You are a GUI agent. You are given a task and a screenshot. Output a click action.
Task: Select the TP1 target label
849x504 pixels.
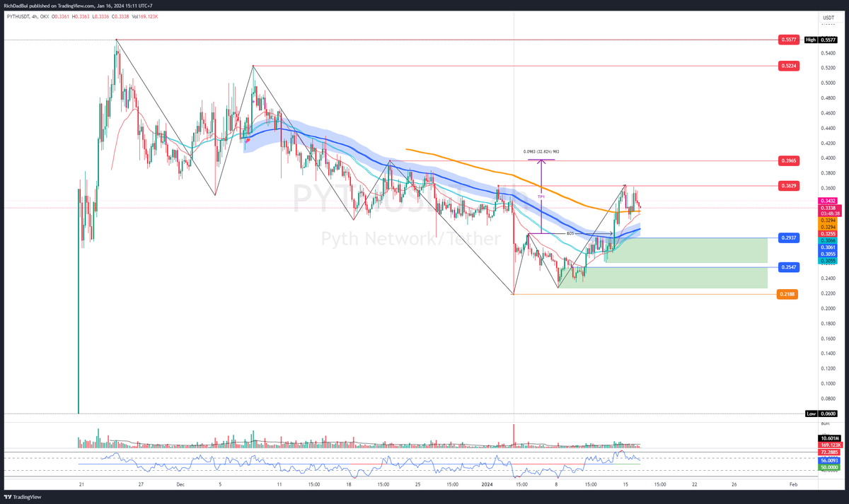point(541,196)
